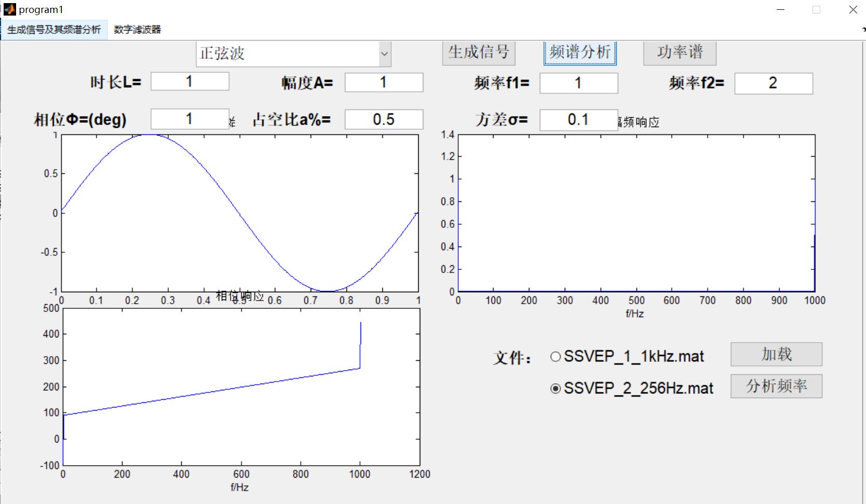Edit the 时长L= duration field
Viewport: 866px width, 504px height.
pyautogui.click(x=190, y=81)
